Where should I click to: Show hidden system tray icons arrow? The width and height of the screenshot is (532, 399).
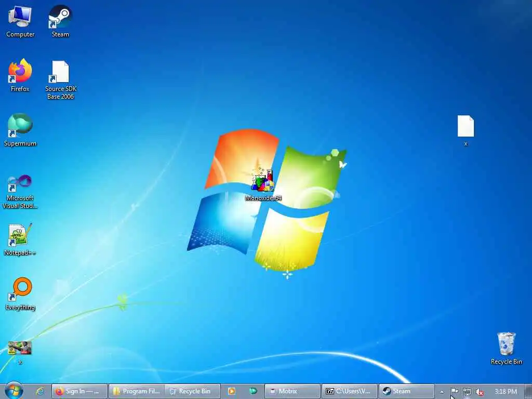point(442,392)
